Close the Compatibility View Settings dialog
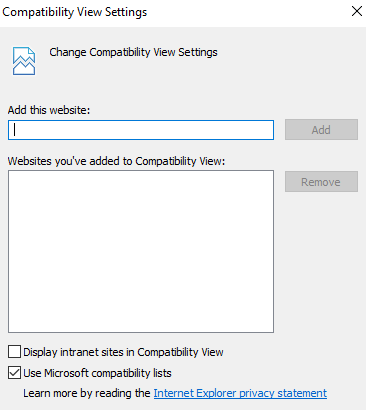The image size is (366, 410). tap(357, 11)
